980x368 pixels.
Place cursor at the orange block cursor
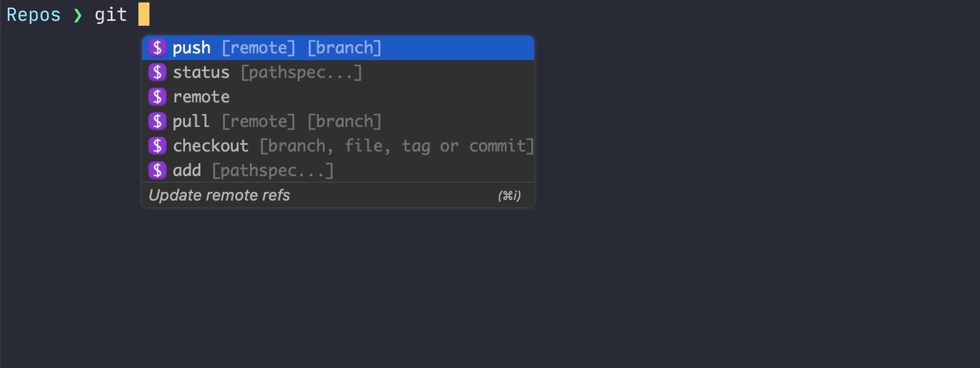tap(144, 14)
